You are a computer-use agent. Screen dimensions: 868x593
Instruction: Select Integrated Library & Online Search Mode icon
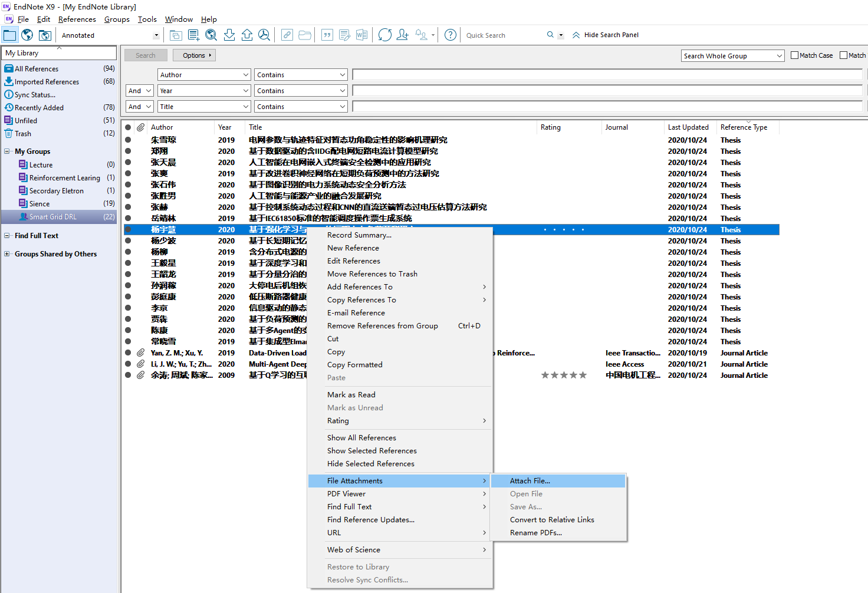pos(45,35)
